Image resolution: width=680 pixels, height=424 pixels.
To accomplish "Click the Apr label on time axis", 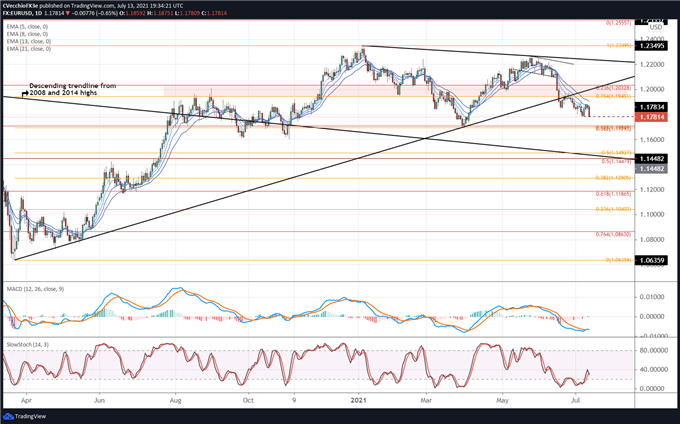I will 26,400.
